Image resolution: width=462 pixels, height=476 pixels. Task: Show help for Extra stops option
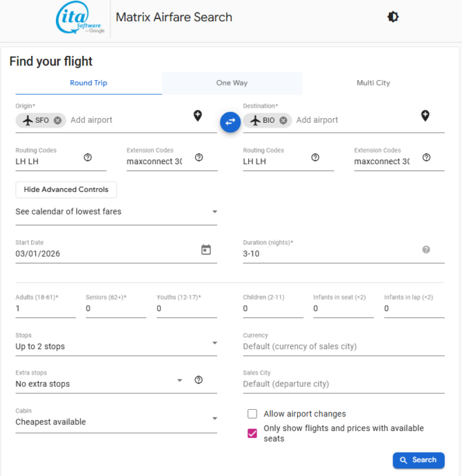coord(199,379)
